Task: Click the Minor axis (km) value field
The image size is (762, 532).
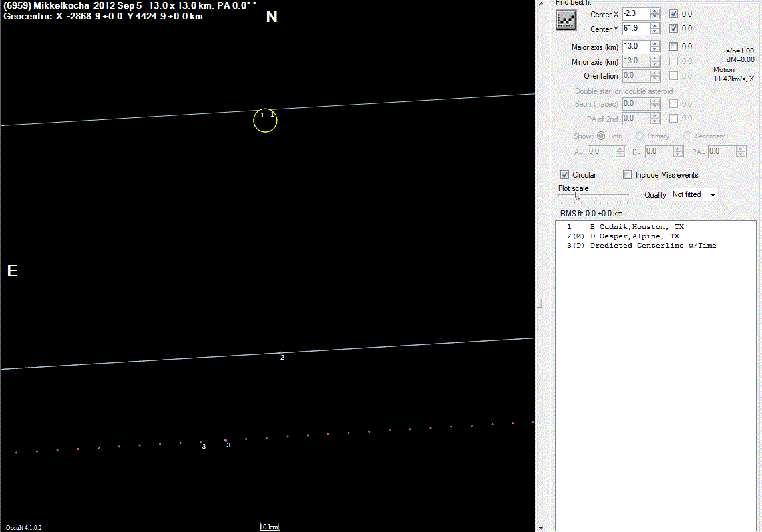Action: pyautogui.click(x=636, y=61)
